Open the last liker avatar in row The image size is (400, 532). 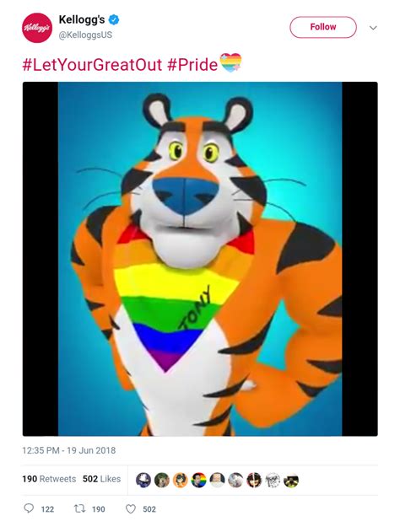pyautogui.click(x=291, y=480)
